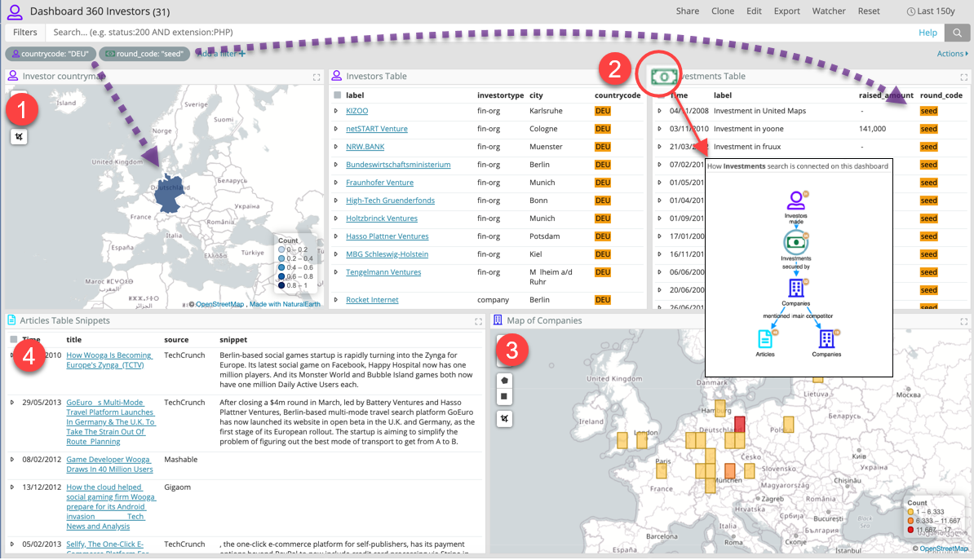Expand the 08/02/2012 Mashable article row
974x560 pixels.
[11, 460]
